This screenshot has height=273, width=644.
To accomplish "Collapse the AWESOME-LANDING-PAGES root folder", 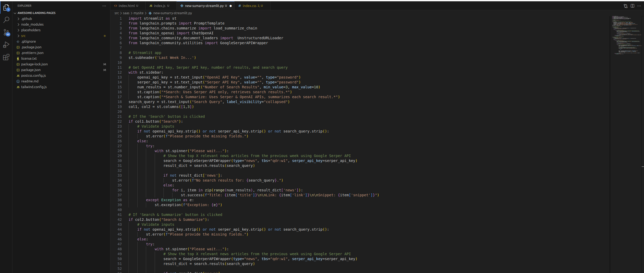I will [36, 13].
